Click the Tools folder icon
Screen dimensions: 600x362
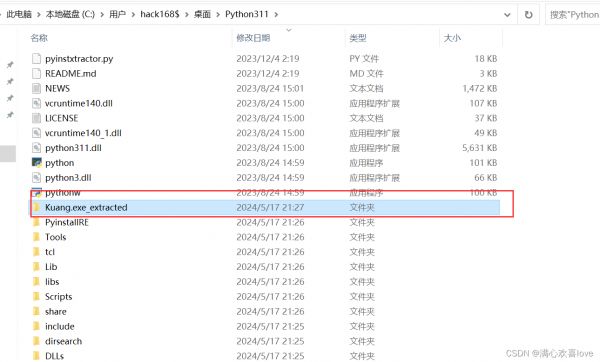tap(36, 237)
